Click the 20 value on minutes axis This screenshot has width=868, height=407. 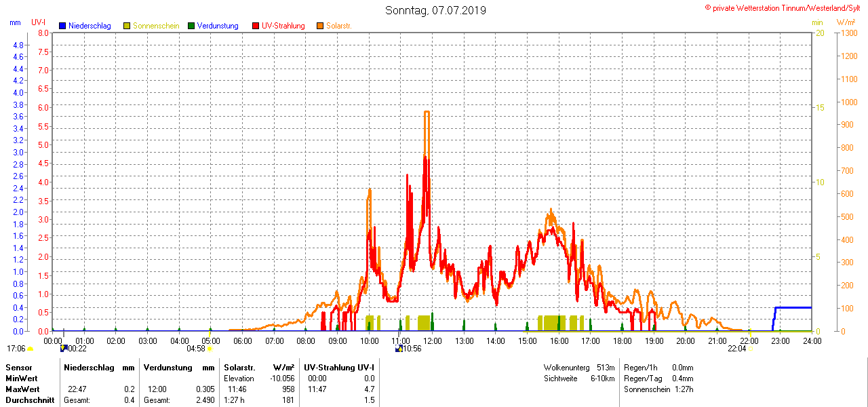click(x=819, y=33)
